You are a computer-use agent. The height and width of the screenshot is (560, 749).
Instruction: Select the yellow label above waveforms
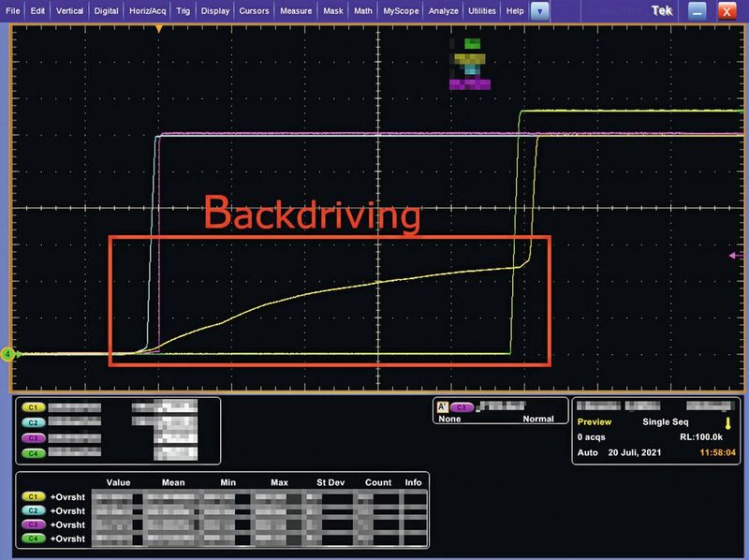tap(470, 59)
